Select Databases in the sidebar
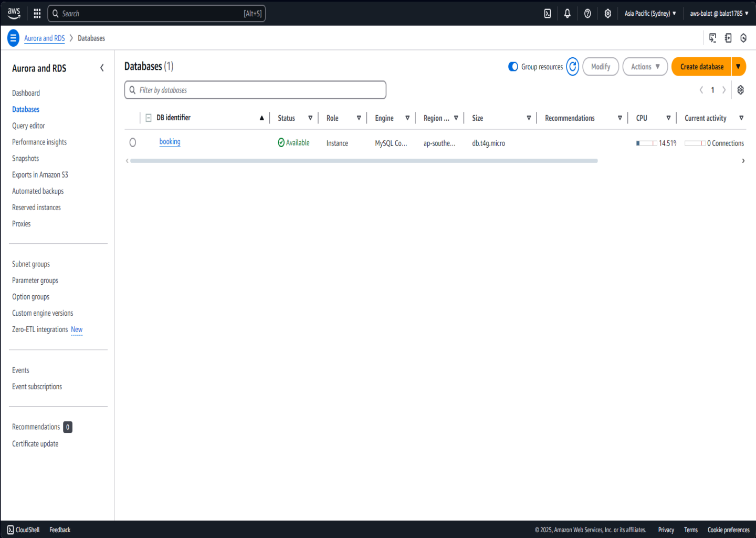 coord(26,109)
